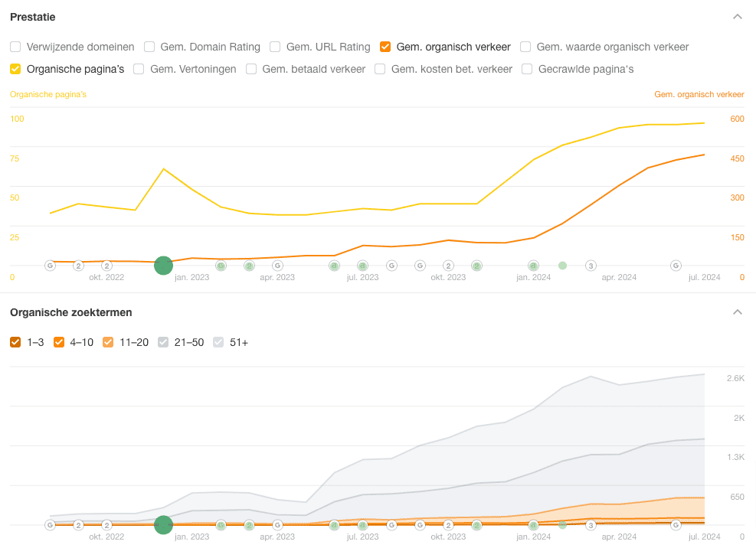Click the '3' update marker in Prestatie timeline
This screenshot has height=548, width=756.
coord(591,266)
